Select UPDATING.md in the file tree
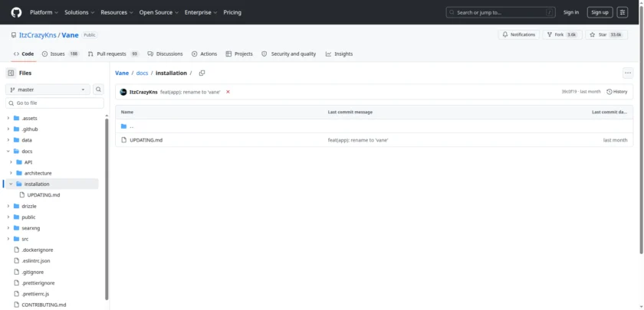 tap(43, 194)
